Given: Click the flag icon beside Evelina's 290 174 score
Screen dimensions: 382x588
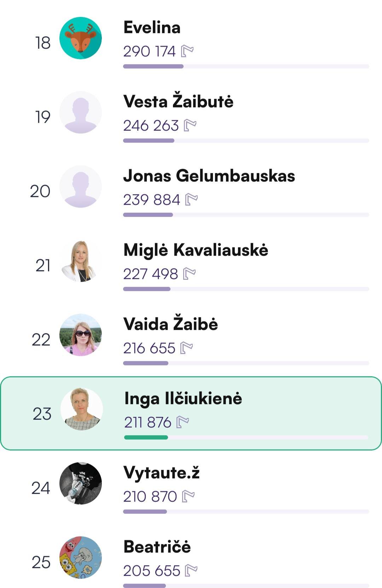Looking at the screenshot, I should pos(187,51).
